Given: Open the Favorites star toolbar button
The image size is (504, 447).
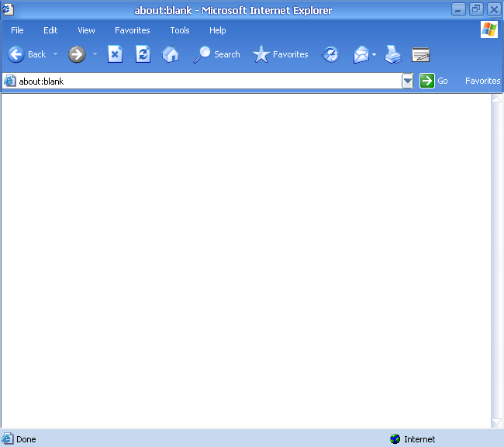Looking at the screenshot, I should click(281, 54).
